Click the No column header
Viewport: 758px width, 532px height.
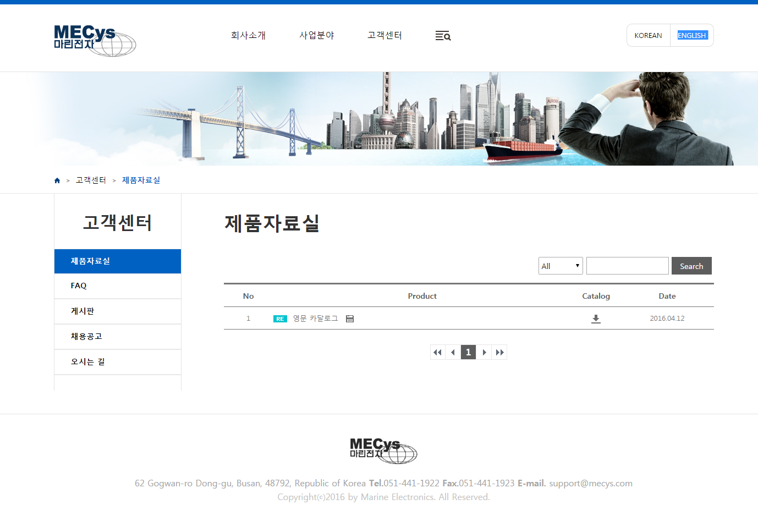pos(249,296)
